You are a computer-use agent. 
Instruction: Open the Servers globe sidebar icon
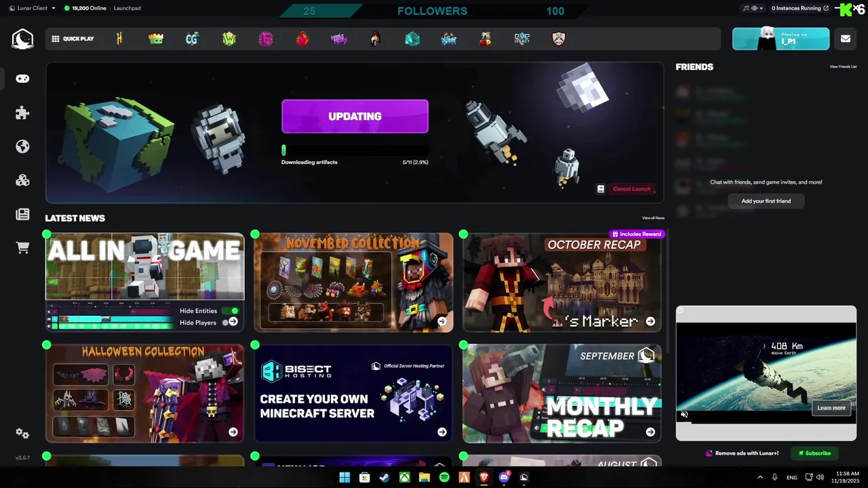22,146
